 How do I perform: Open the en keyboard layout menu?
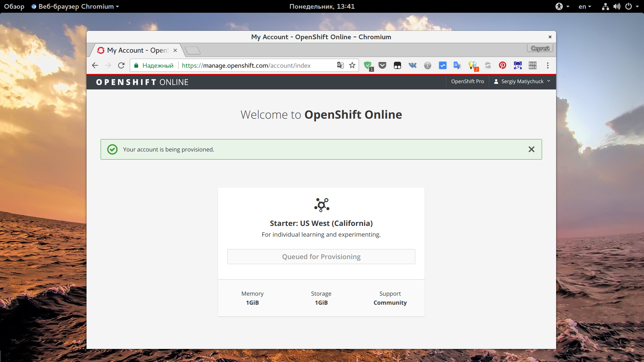click(585, 6)
